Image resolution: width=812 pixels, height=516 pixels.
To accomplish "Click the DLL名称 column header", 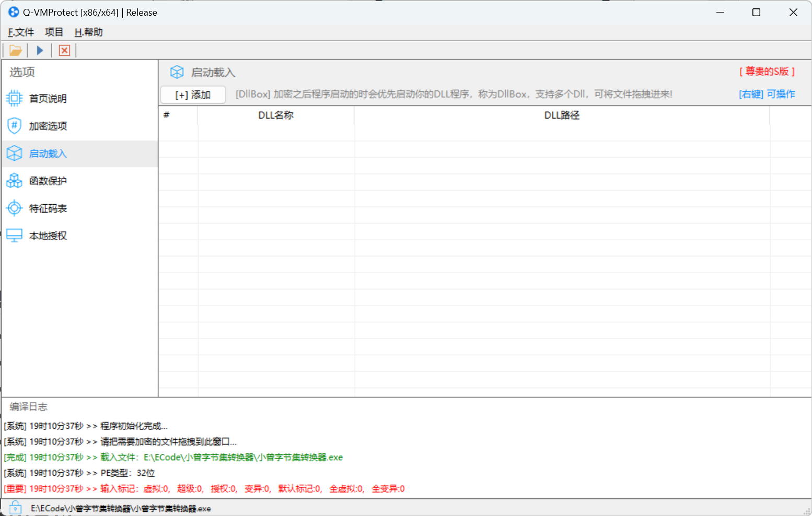I will point(275,115).
